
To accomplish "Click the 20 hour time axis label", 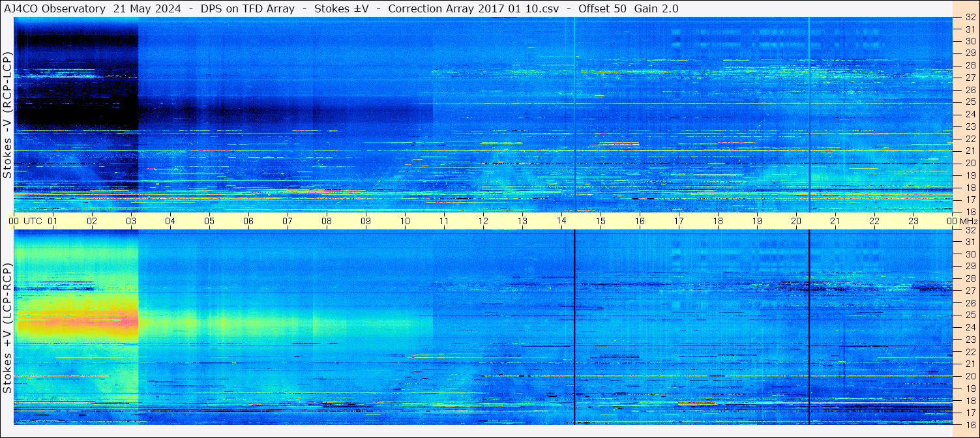I will pos(796,221).
